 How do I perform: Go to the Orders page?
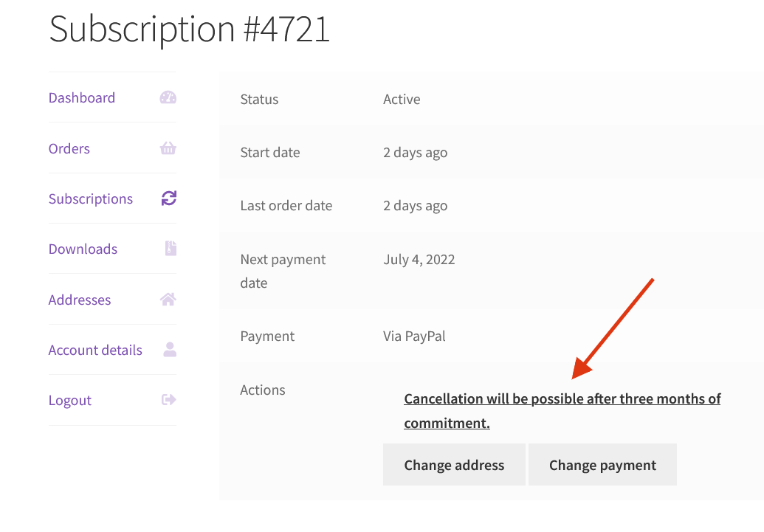tap(69, 148)
